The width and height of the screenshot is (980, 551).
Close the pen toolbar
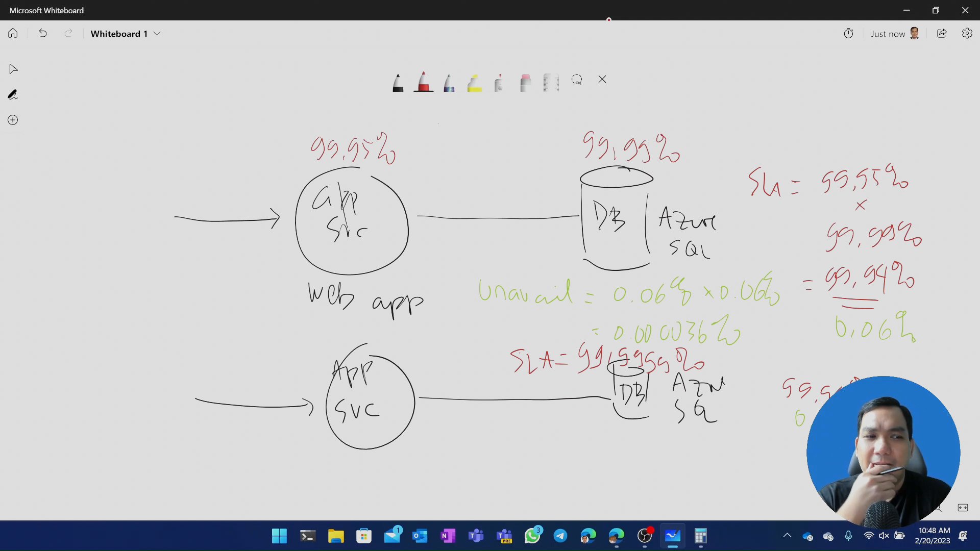[602, 79]
